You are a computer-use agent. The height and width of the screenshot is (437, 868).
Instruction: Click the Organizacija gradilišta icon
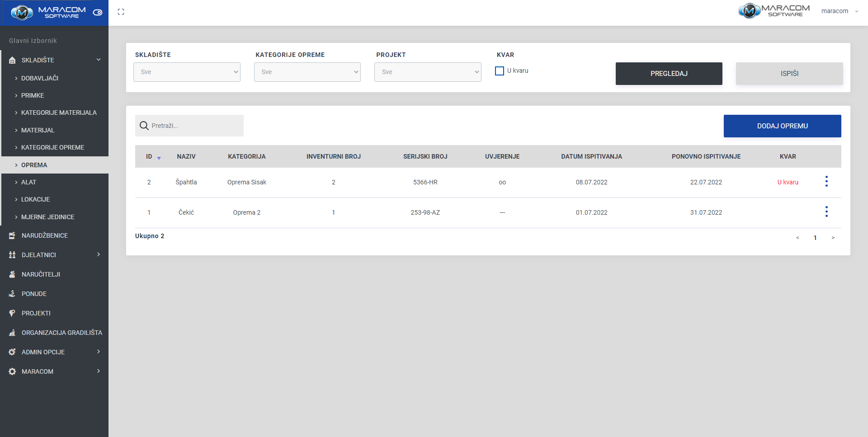point(12,333)
